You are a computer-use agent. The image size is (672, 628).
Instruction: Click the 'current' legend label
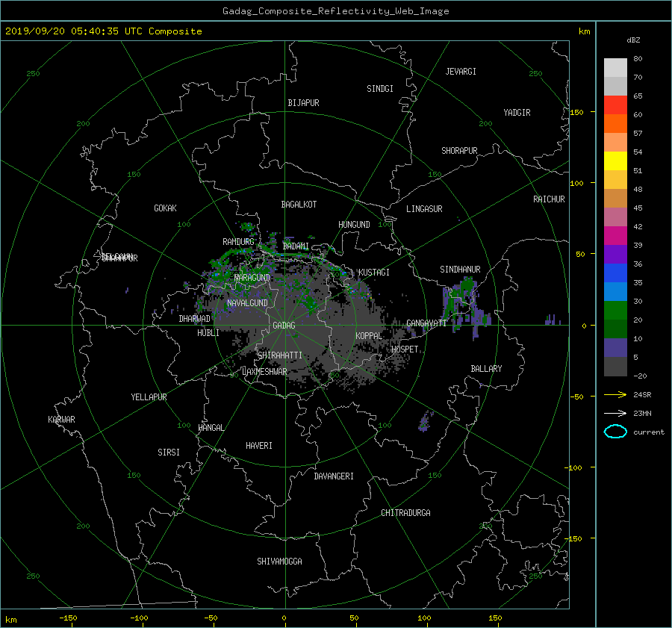649,432
